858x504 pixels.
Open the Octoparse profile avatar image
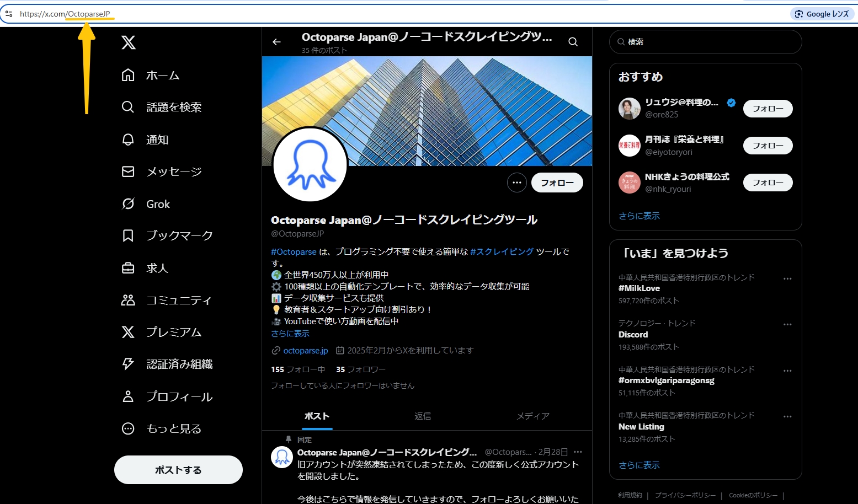(x=310, y=164)
